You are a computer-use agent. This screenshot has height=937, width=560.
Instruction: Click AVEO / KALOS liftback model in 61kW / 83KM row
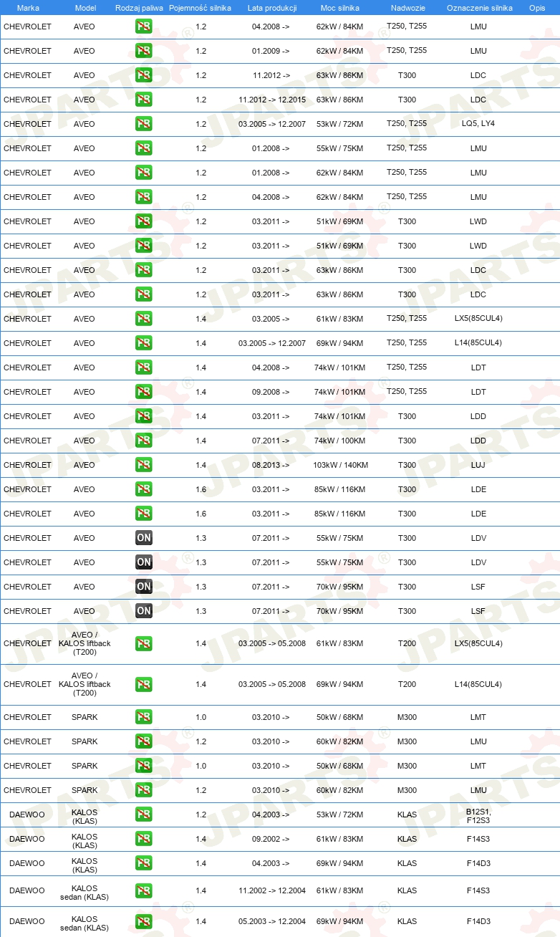click(85, 643)
